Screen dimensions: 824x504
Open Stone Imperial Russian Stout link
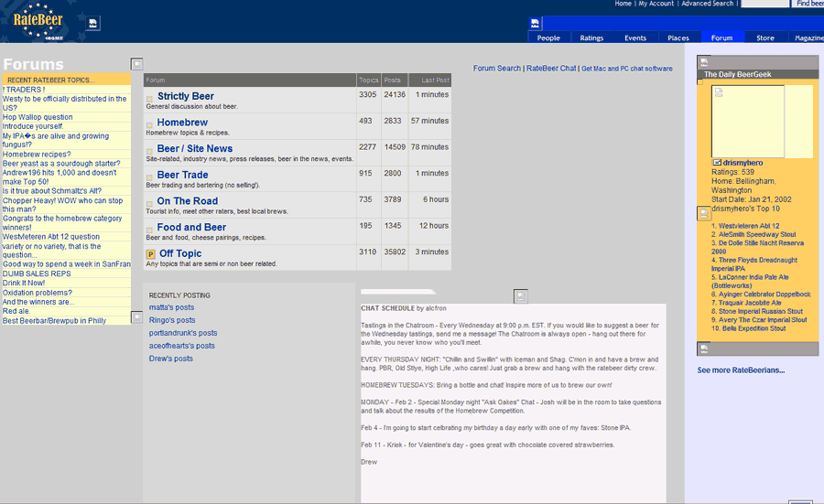click(761, 311)
